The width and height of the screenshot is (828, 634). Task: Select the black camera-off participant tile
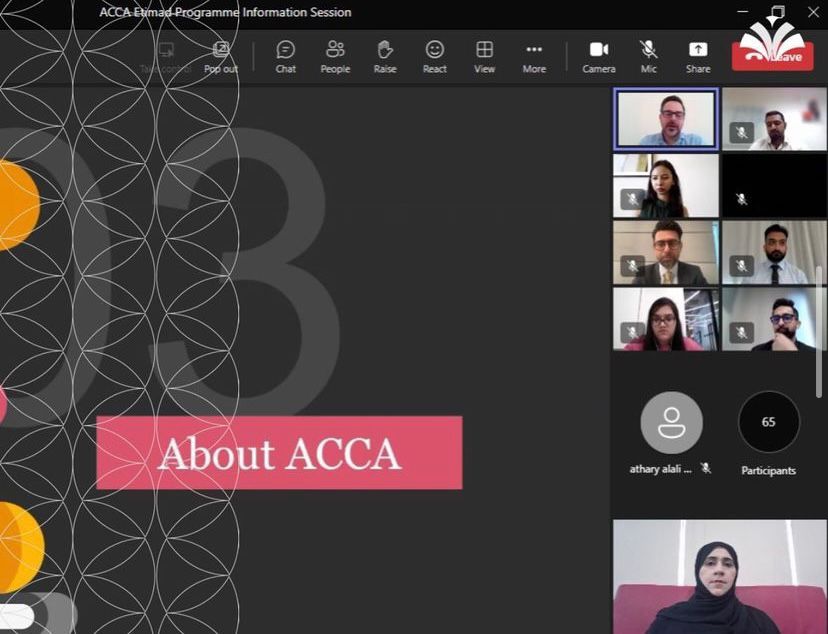coord(774,186)
